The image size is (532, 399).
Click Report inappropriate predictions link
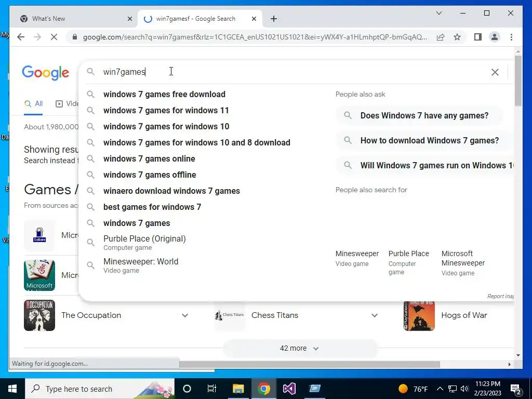pos(500,296)
